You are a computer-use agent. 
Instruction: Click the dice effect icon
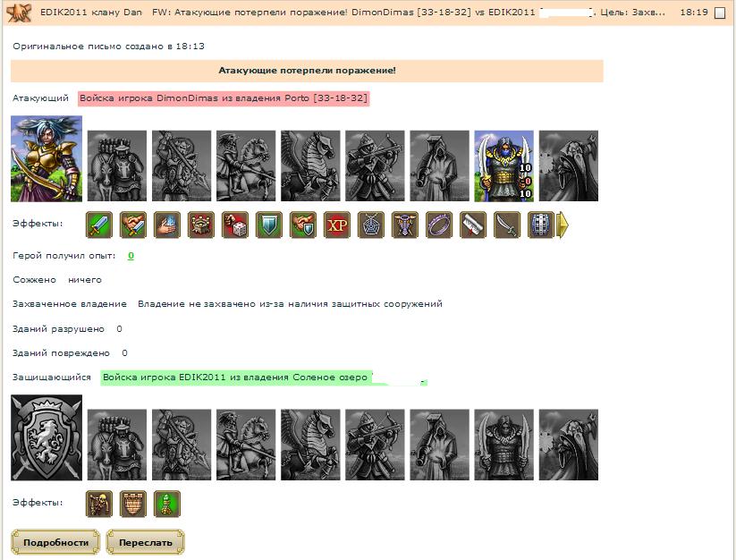(x=235, y=225)
